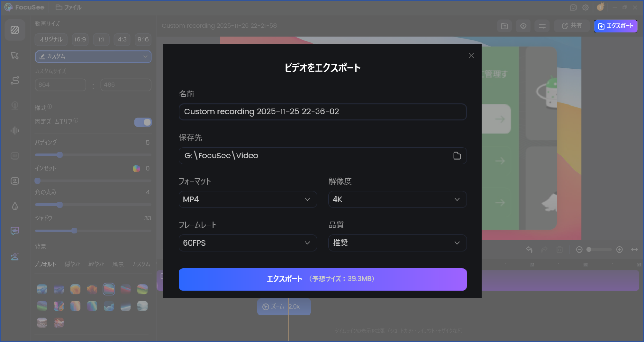Click the 名前 file name input field
Viewport: 644px width, 342px height.
[x=322, y=112]
